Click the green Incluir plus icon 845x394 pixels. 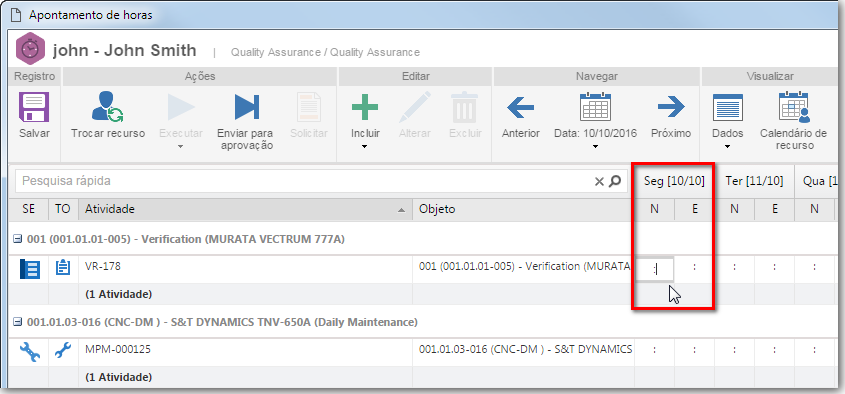[x=365, y=107]
